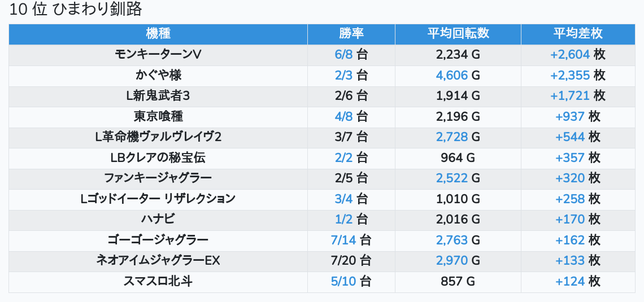This screenshot has height=302, width=644.
Task: Click the ゴーゴージャグラー machine name
Action: [158, 240]
